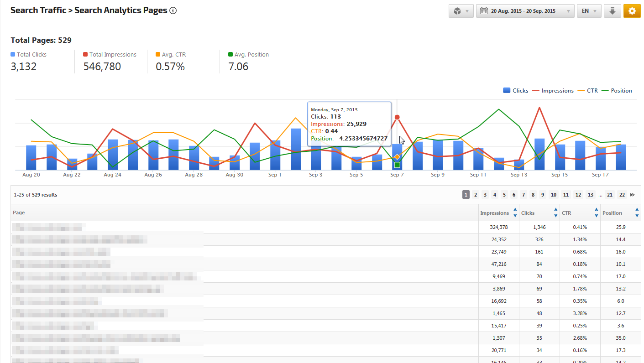
Task: Go to results page 22
Action: coord(622,195)
